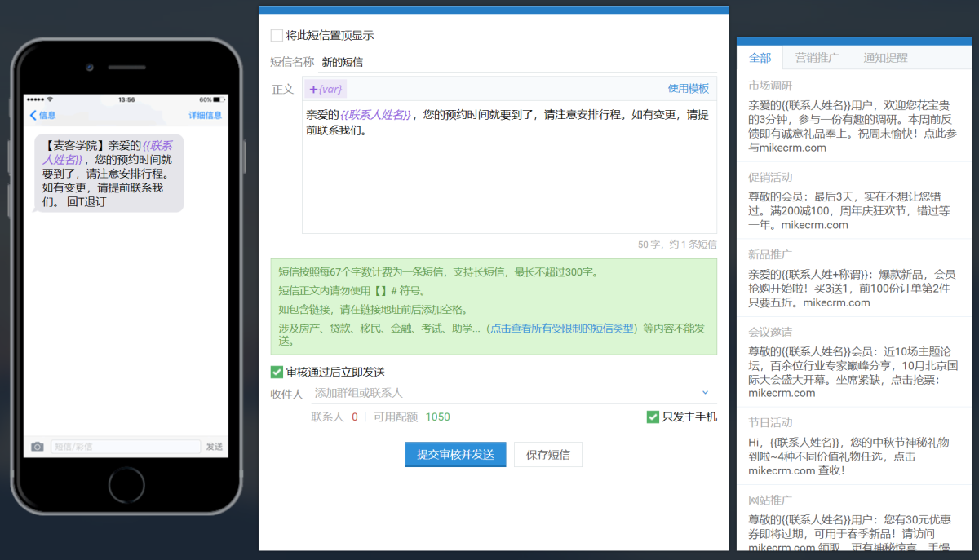Click phone home button
Screen dimensions: 979x560
[126, 486]
